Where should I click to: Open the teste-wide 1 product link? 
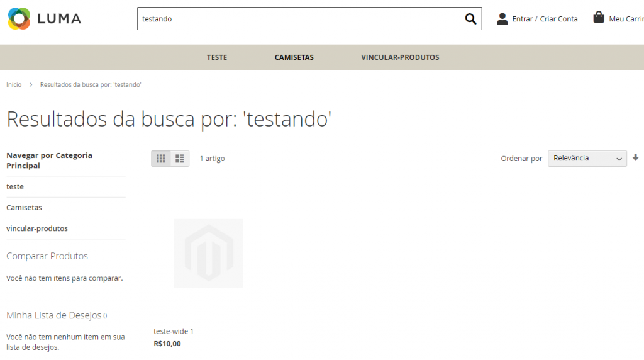174,331
